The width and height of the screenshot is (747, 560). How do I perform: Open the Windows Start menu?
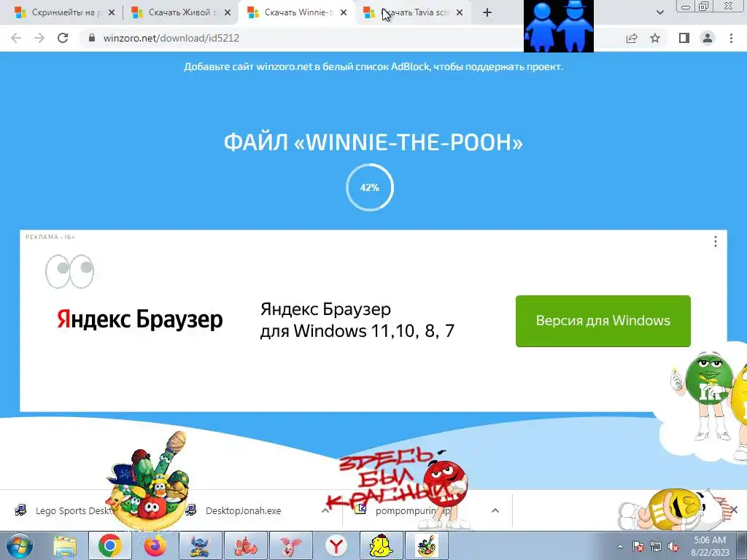(x=19, y=545)
